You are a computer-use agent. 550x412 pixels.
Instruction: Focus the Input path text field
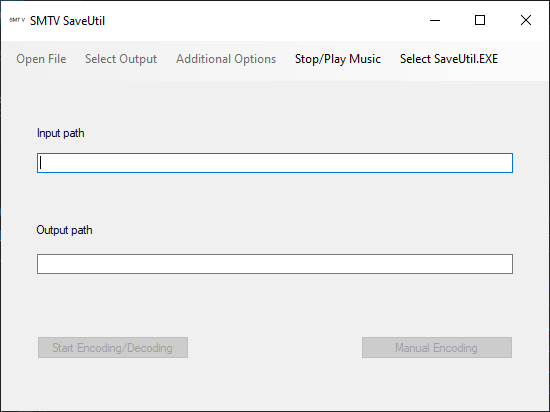click(275, 163)
